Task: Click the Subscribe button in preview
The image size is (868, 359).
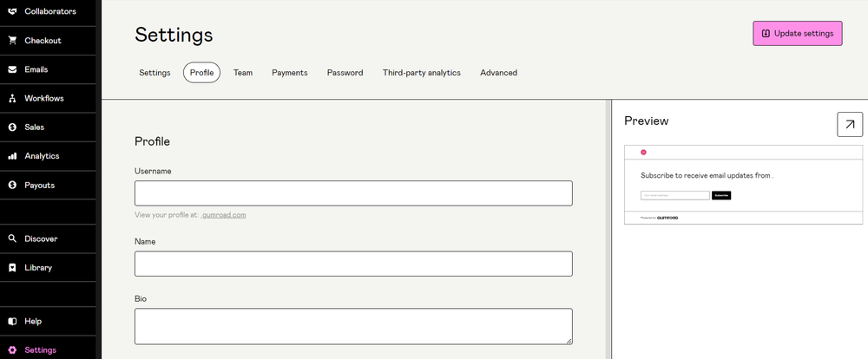Action: pyautogui.click(x=721, y=196)
